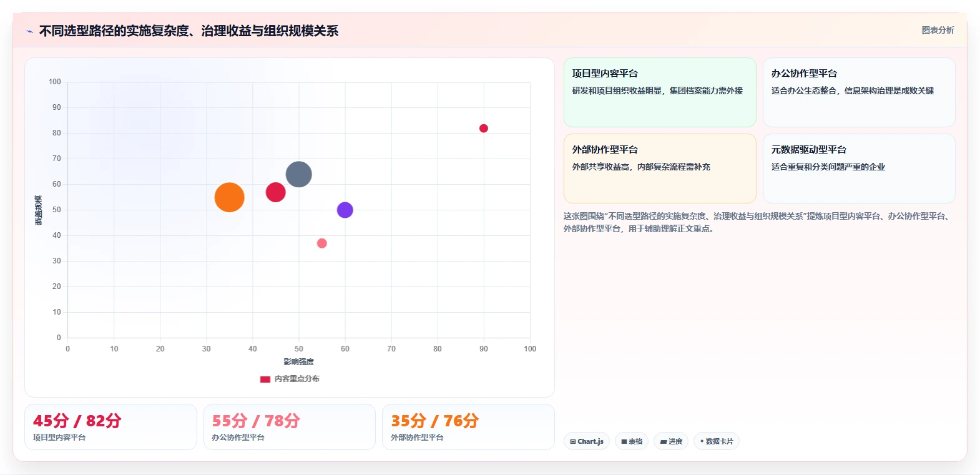
Task: Click the 表格 tag chip
Action: (x=632, y=441)
